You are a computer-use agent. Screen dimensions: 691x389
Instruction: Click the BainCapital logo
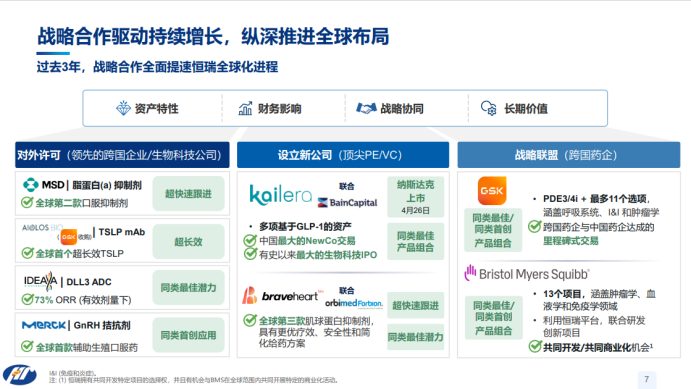tap(347, 203)
